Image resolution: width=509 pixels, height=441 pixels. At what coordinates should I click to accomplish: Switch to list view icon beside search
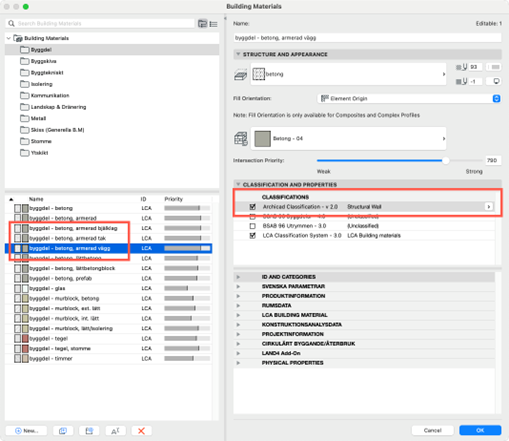coord(213,24)
